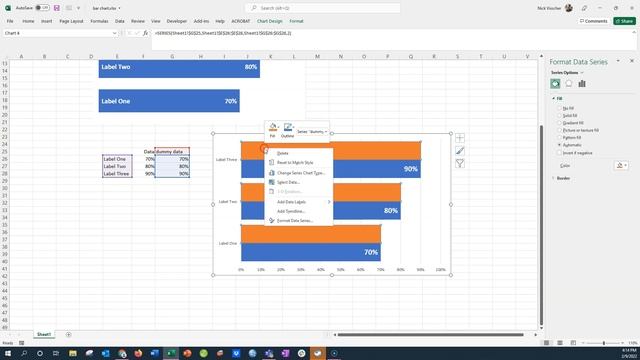The height and width of the screenshot is (360, 640).
Task: Select Picture or texture fill option
Action: (x=560, y=130)
